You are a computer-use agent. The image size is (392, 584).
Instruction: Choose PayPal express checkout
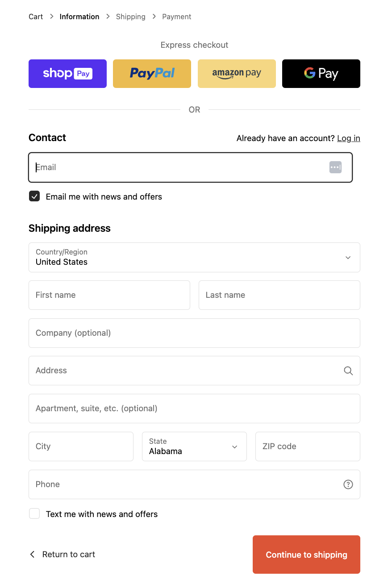[x=152, y=74]
